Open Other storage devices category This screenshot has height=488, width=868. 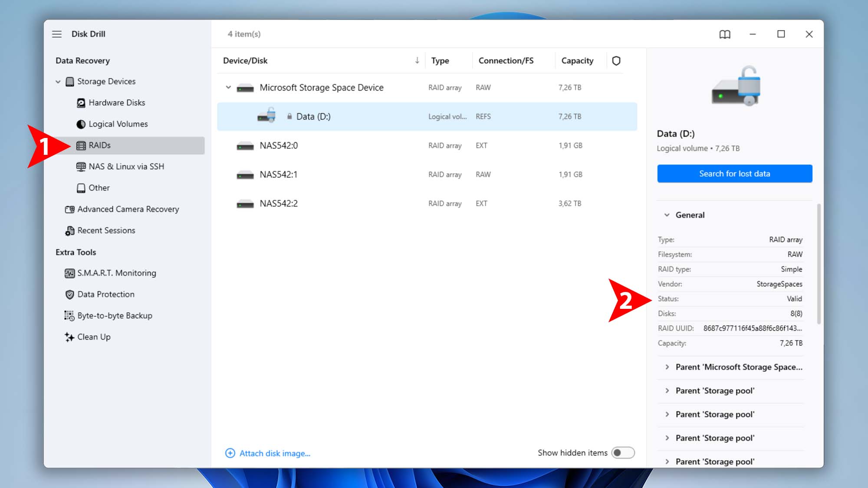pos(99,188)
